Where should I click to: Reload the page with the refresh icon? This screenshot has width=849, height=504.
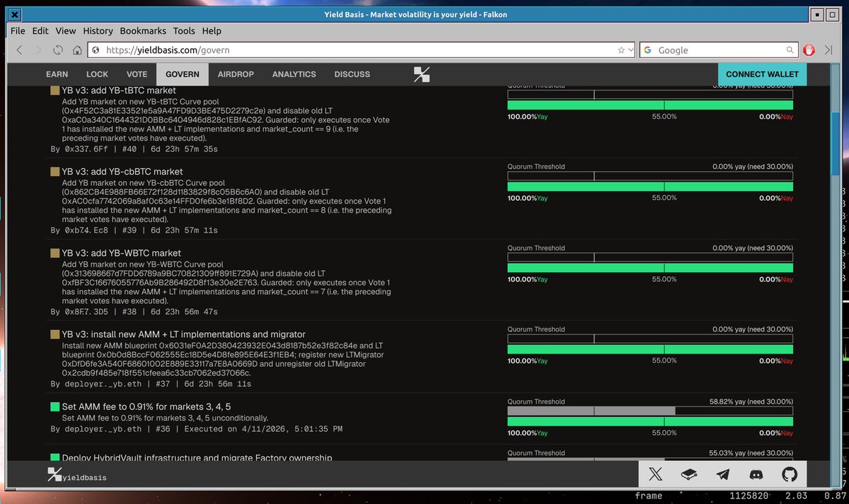(57, 50)
